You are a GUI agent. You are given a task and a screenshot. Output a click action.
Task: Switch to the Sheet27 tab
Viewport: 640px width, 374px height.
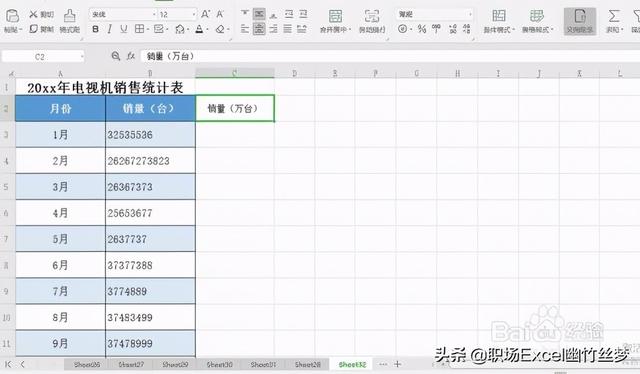131,364
